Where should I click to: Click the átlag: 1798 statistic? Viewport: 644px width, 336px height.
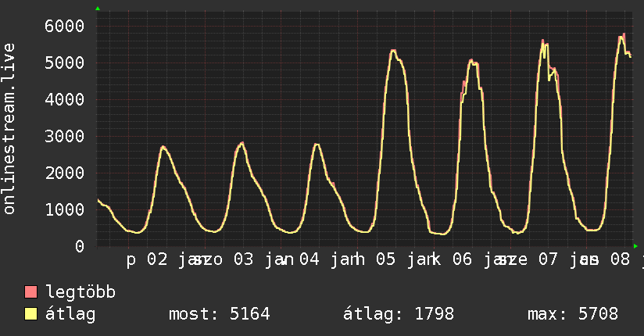(x=399, y=314)
